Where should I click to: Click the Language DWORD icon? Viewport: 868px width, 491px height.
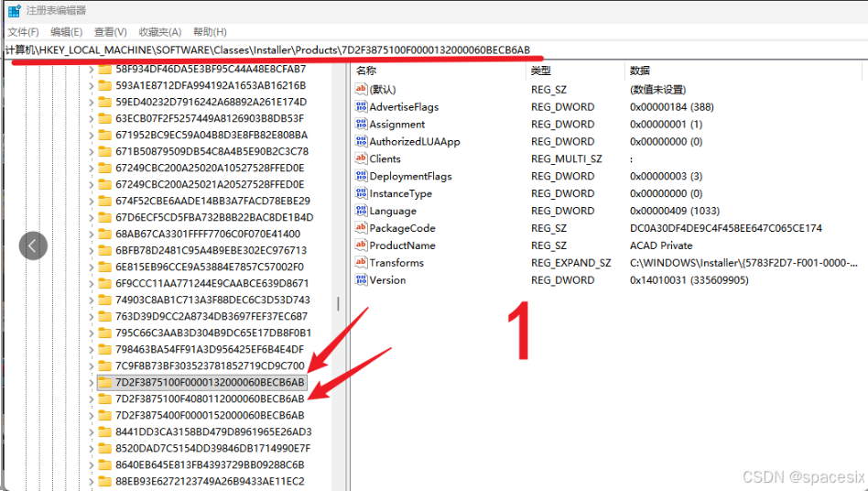[361, 211]
